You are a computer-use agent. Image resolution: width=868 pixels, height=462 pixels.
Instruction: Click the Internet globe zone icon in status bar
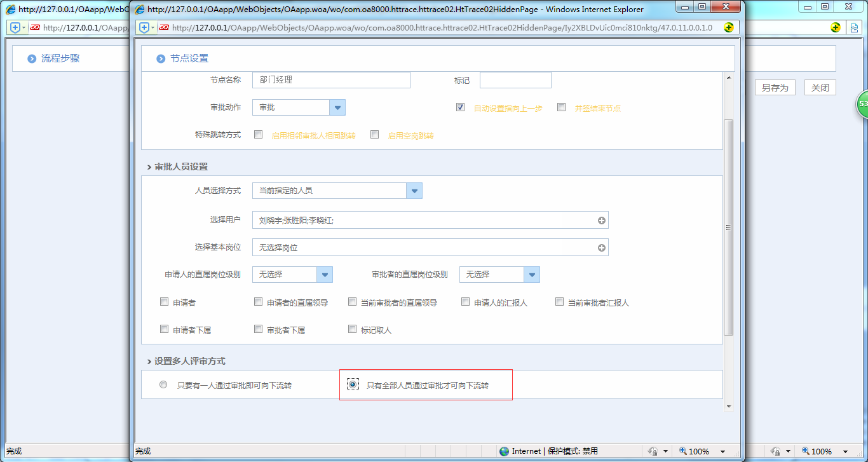pyautogui.click(x=505, y=451)
